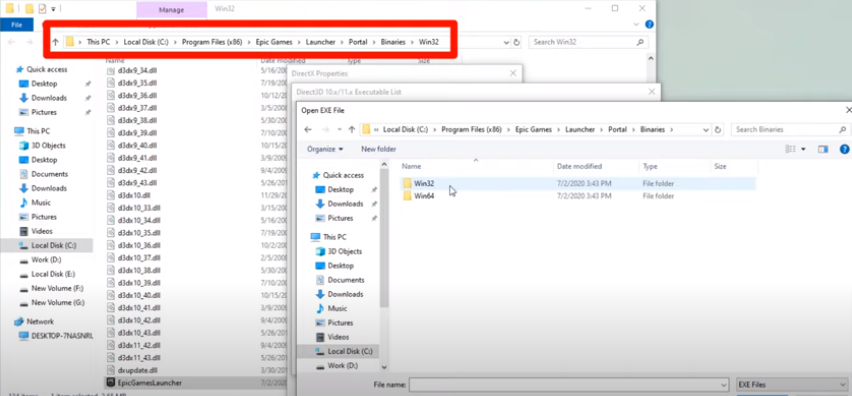Open the view options dropdown in dialog
Screen dimensions: 852x396
coord(803,149)
